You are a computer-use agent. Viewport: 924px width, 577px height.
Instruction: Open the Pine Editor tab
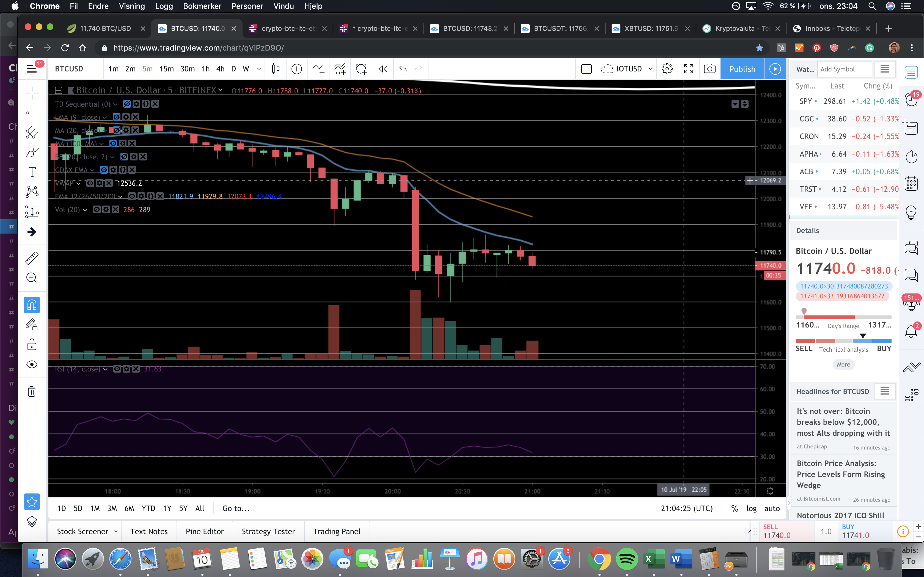tap(205, 531)
